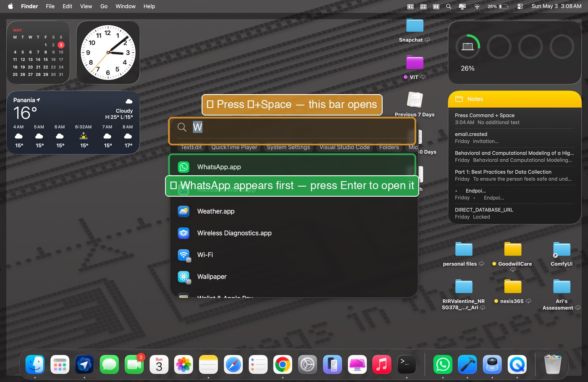Viewport: 588px width, 382px height.
Task: Open Messages from the Dock
Action: (109, 364)
